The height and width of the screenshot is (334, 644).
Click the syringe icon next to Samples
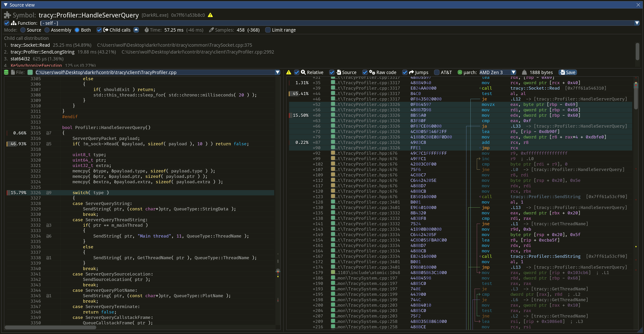click(211, 30)
